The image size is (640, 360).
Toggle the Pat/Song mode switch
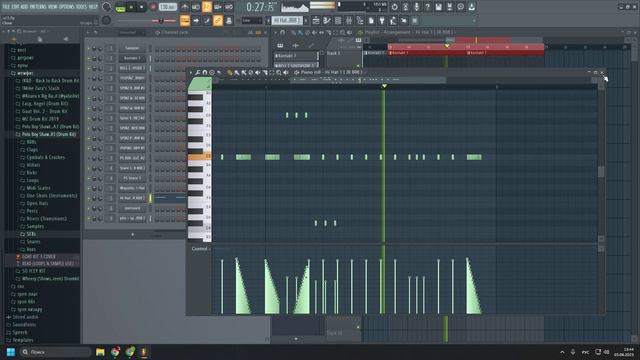(120, 7)
